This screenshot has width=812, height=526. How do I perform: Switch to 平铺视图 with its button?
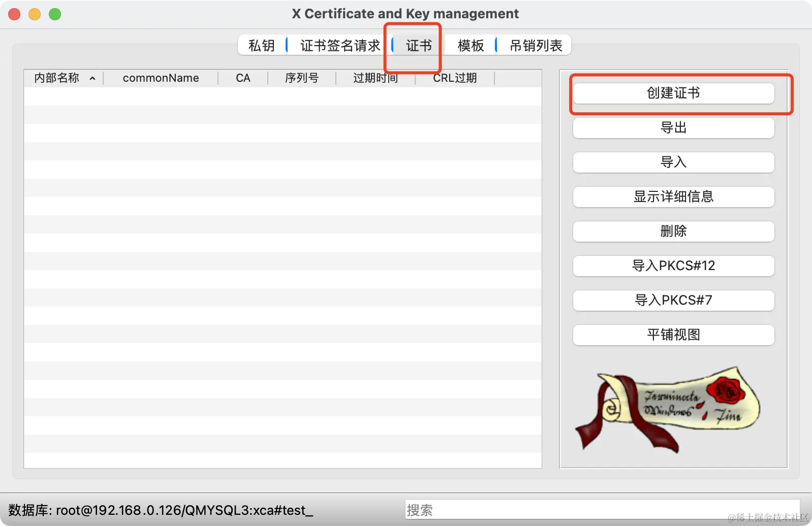pos(673,335)
